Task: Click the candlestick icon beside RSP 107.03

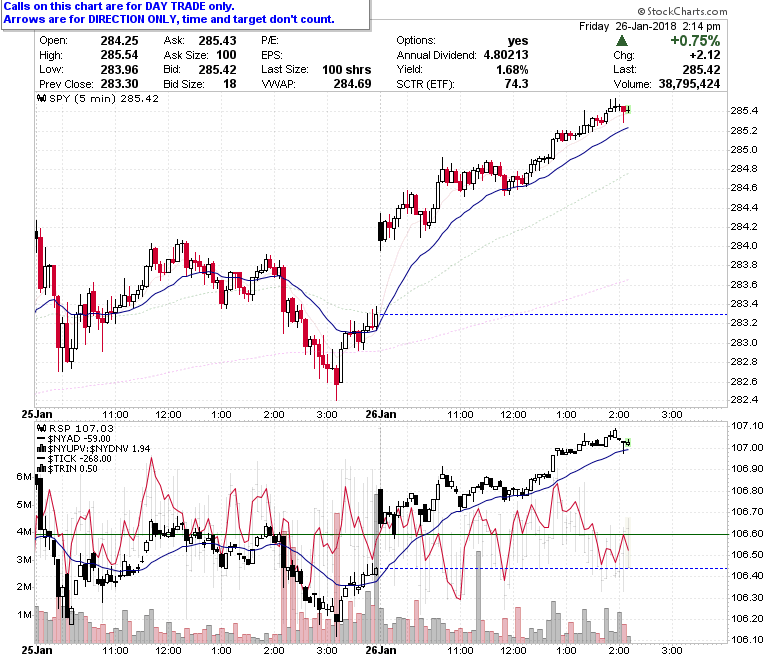Action: click(42, 428)
